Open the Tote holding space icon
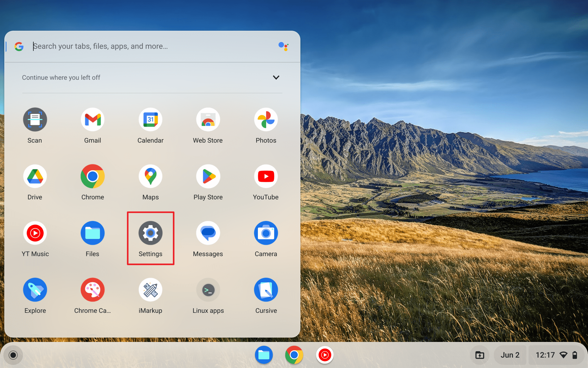The image size is (588, 368). (480, 355)
